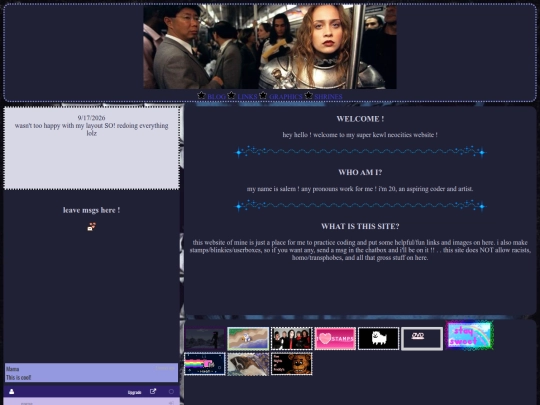Click the DVD logo stamp
This screenshot has width=540, height=405.
tap(422, 339)
